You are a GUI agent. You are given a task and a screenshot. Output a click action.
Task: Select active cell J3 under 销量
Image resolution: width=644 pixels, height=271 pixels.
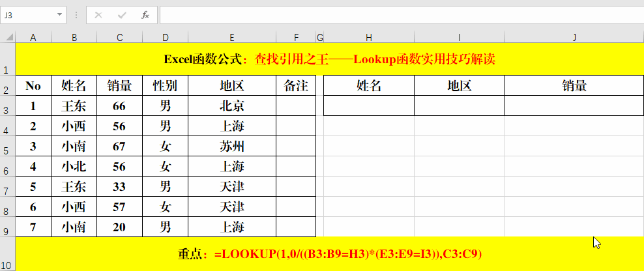click(x=574, y=106)
